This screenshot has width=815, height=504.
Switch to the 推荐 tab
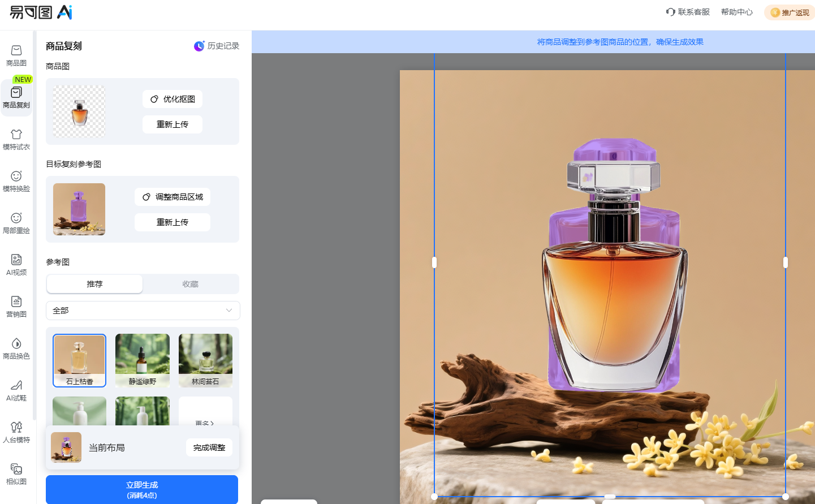(94, 284)
